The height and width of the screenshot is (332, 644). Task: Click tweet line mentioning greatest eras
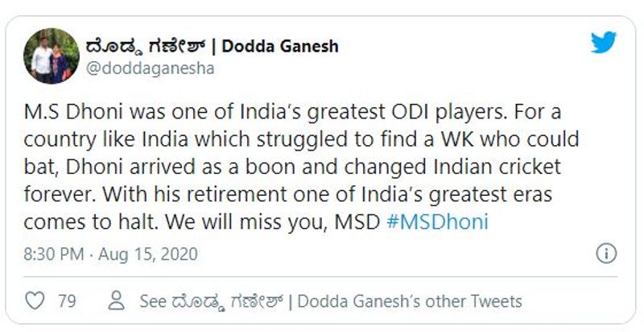point(287,195)
